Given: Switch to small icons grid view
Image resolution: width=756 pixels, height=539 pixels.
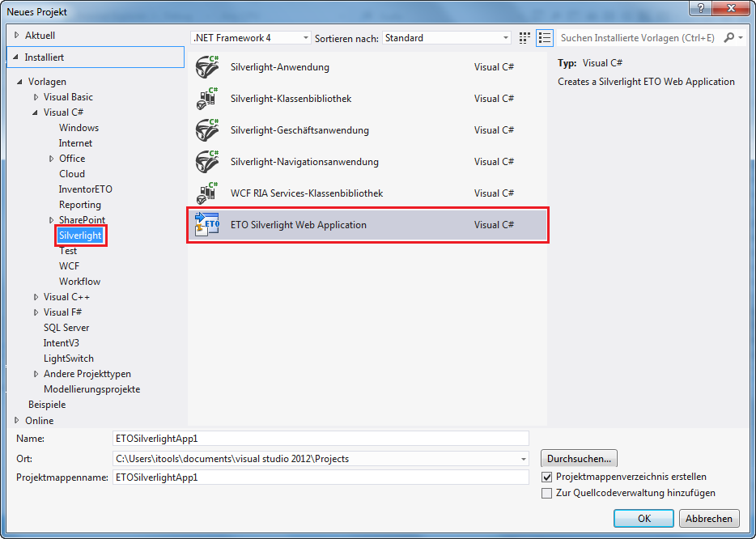Looking at the screenshot, I should point(525,37).
